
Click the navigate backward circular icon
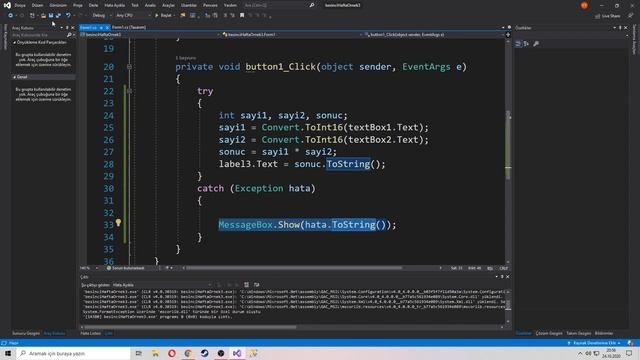tap(10, 16)
